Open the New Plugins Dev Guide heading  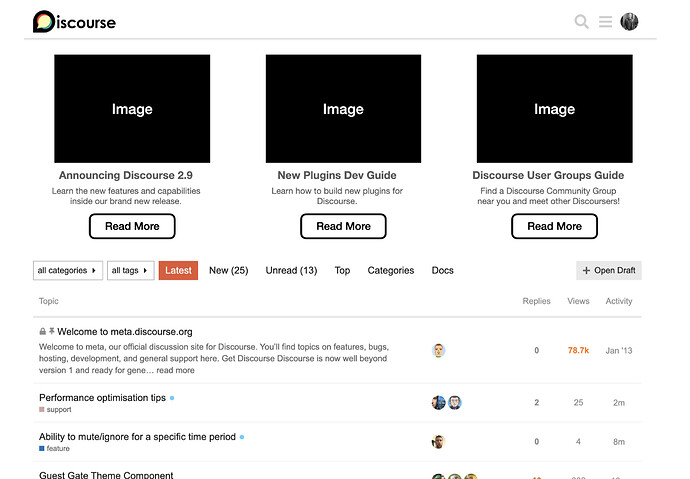click(337, 176)
